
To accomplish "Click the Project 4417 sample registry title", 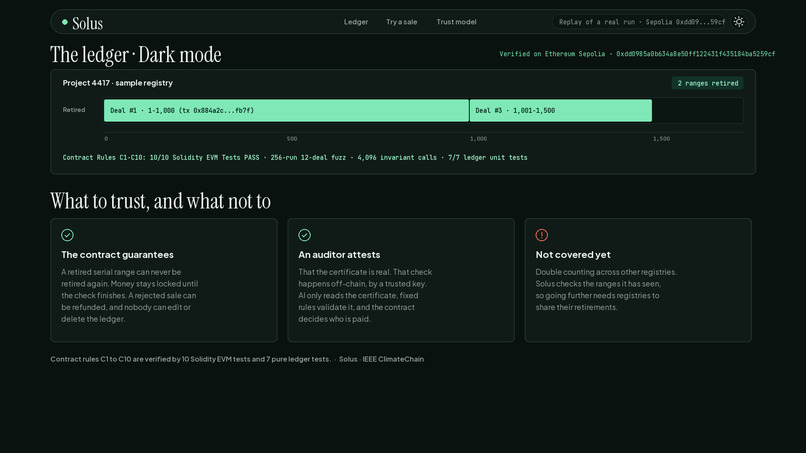I will pos(118,83).
